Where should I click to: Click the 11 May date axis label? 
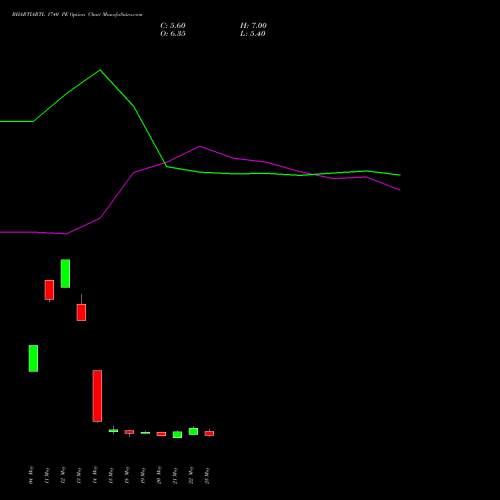pos(47,475)
